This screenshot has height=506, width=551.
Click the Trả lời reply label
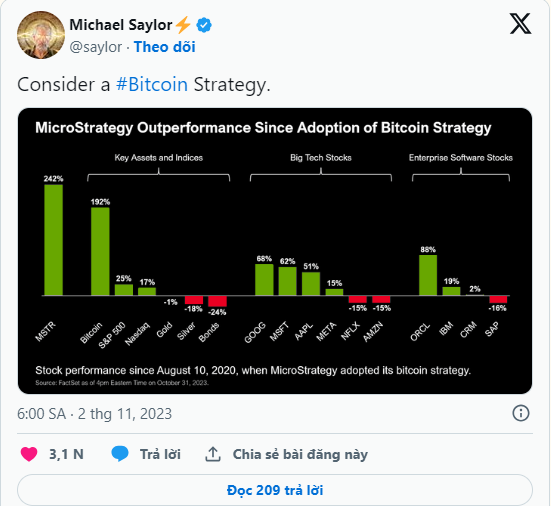click(x=160, y=454)
